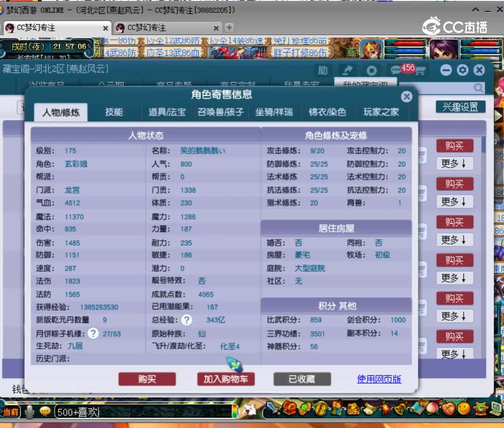Click the magnifier search icon
Image resolution: width=504 pixels, height=428 pixels.
click(478, 88)
